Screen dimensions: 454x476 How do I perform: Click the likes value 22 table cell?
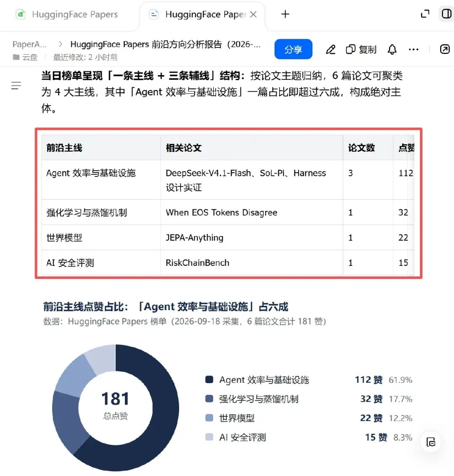pos(404,237)
